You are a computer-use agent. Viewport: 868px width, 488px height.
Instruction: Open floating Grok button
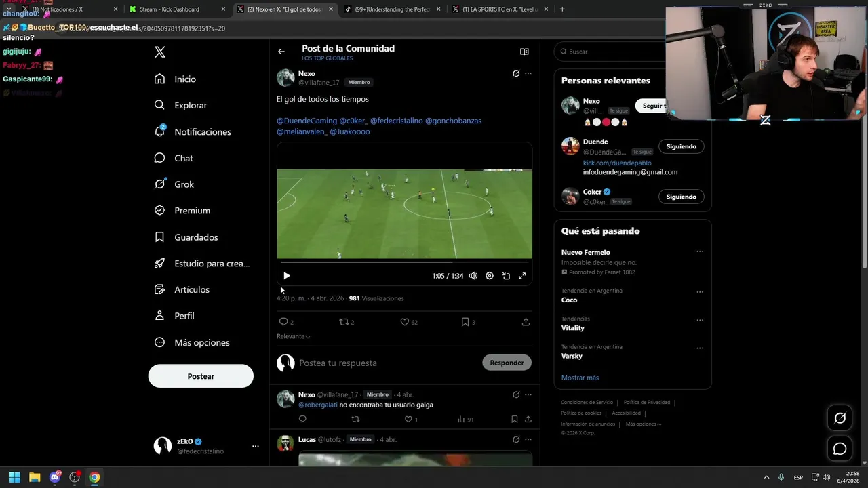(x=840, y=418)
